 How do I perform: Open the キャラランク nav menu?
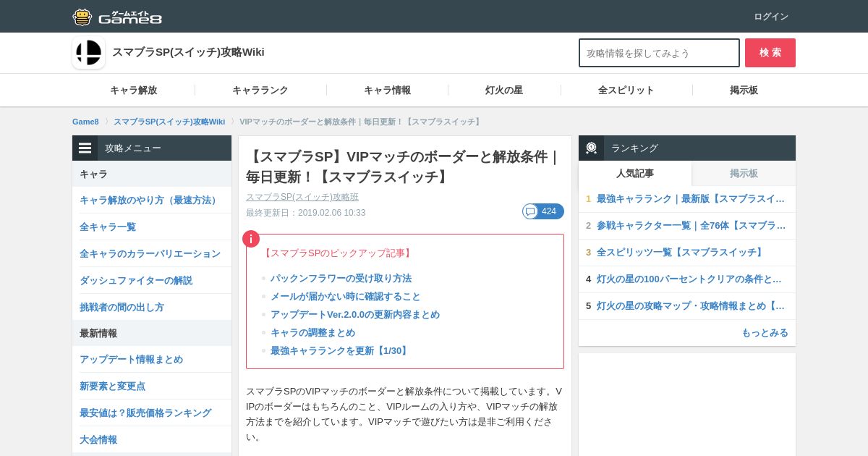[260, 90]
